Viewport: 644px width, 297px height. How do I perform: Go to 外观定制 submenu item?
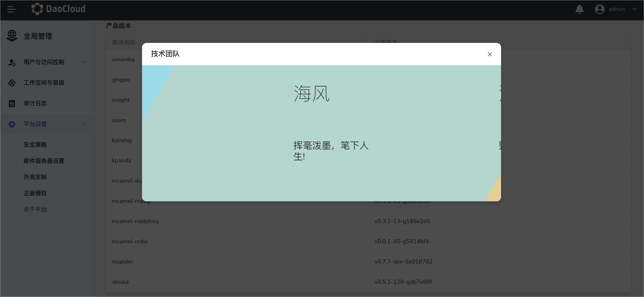[x=35, y=177]
